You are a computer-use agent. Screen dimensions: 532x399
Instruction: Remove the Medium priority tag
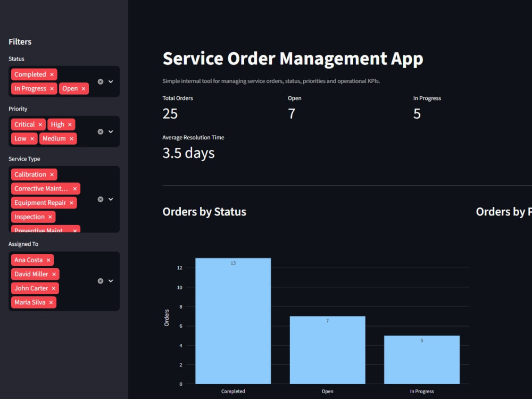pos(71,139)
